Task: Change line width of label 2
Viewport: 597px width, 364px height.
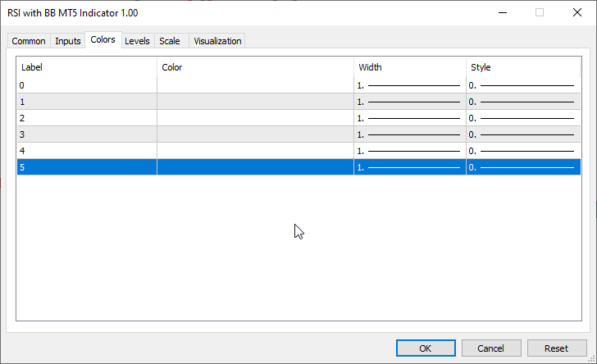Action: tap(409, 118)
